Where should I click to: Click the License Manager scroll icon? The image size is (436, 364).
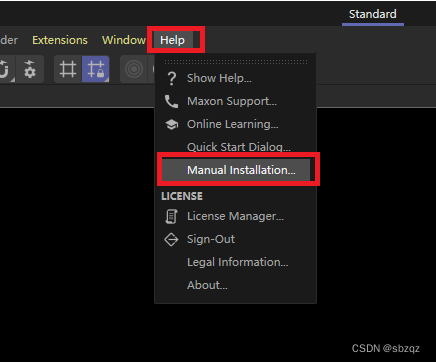pyautogui.click(x=171, y=216)
